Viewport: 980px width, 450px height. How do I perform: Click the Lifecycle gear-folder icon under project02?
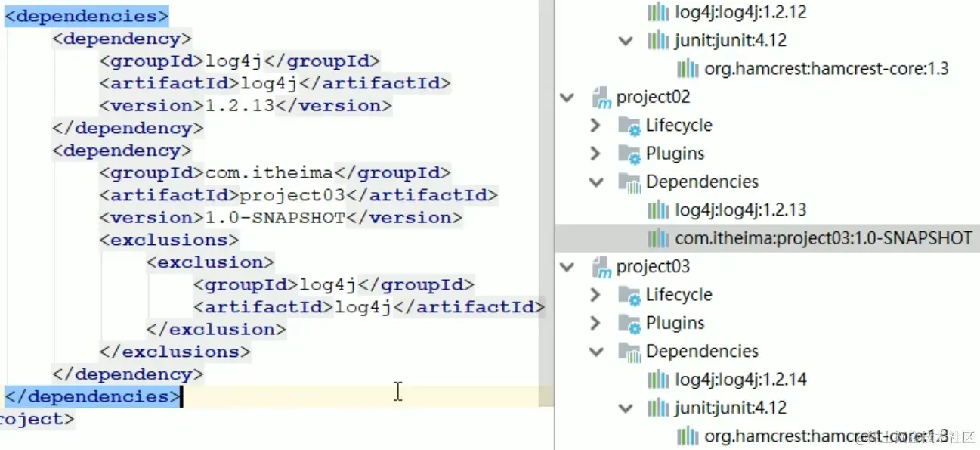pos(629,126)
